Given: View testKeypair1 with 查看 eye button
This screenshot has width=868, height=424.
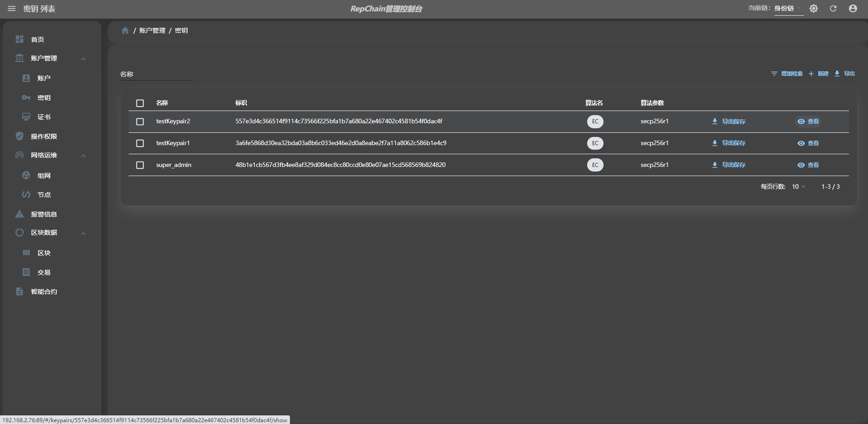Looking at the screenshot, I should 808,143.
